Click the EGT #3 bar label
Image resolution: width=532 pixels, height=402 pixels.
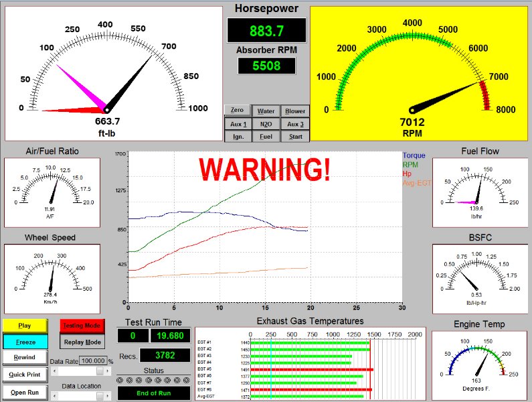pos(204,356)
